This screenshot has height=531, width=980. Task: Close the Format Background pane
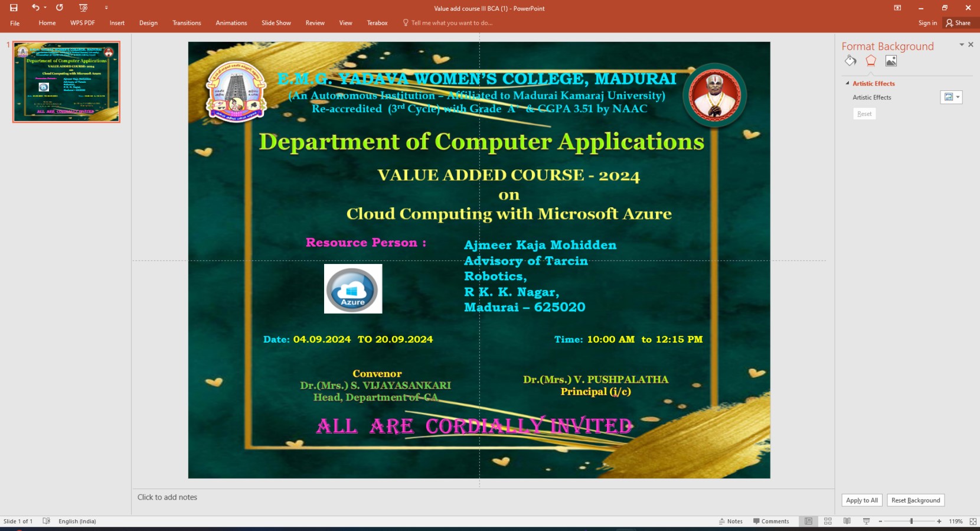pos(971,45)
